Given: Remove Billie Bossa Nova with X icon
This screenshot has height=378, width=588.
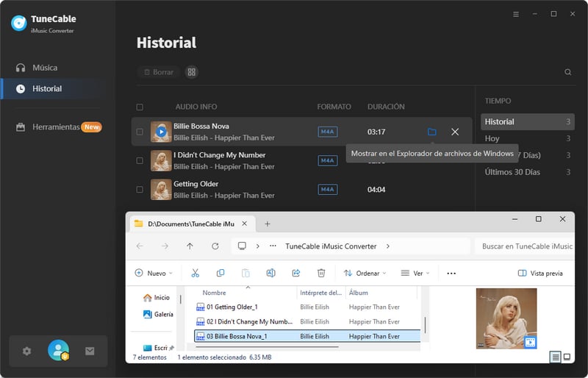Looking at the screenshot, I should 455,132.
